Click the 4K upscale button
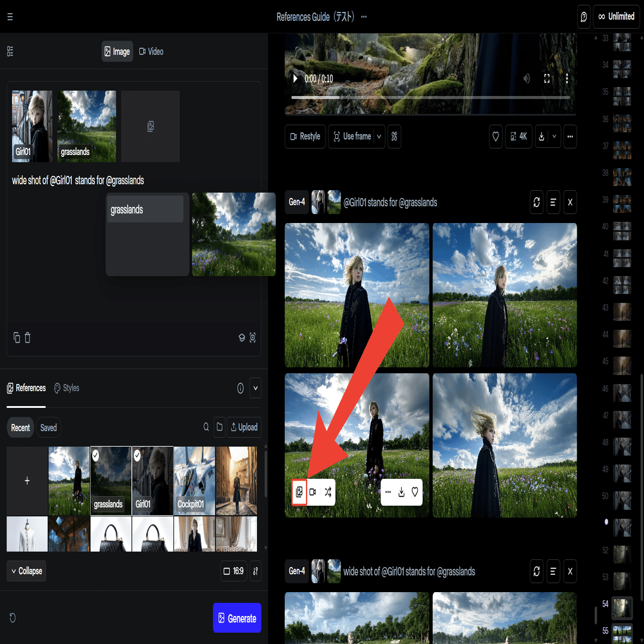 tap(518, 137)
